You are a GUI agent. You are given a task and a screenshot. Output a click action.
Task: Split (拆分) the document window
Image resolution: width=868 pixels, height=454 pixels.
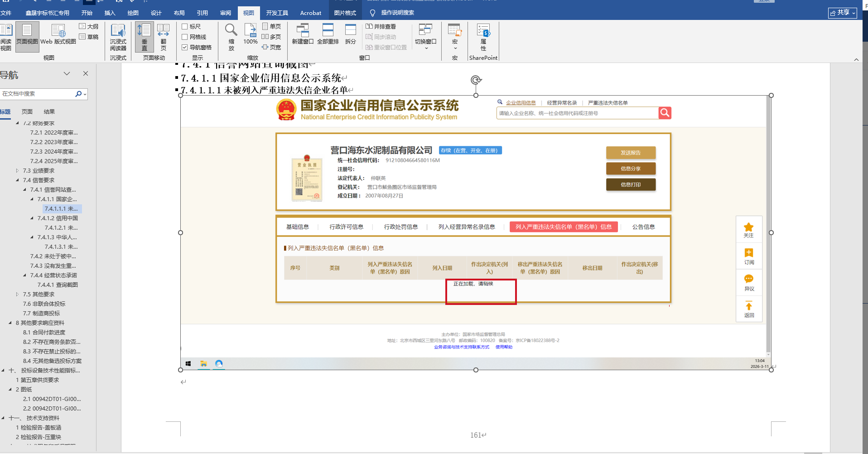(351, 35)
